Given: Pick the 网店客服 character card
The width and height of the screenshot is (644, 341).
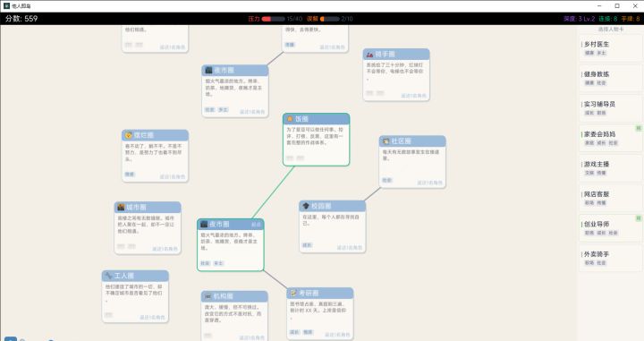Looking at the screenshot, I should (610, 198).
